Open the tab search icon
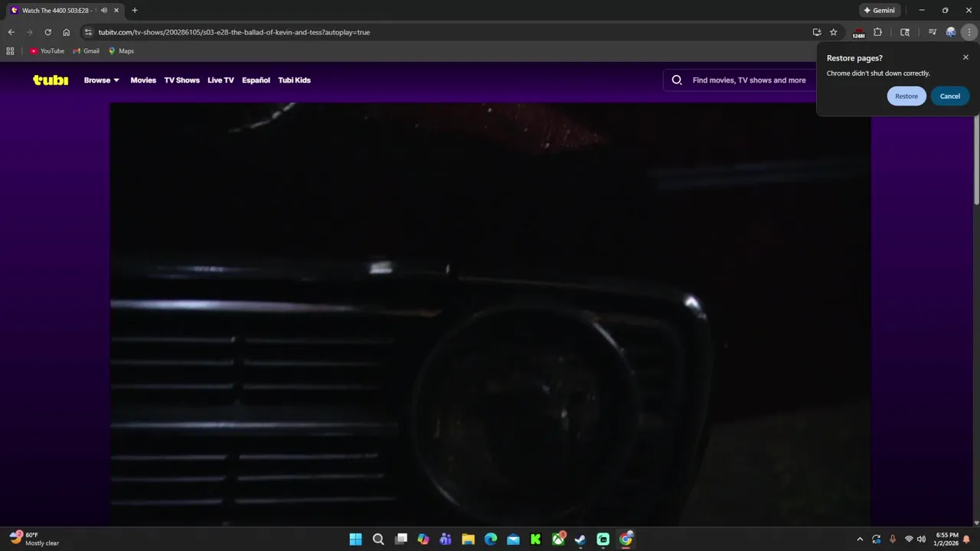 (905, 32)
